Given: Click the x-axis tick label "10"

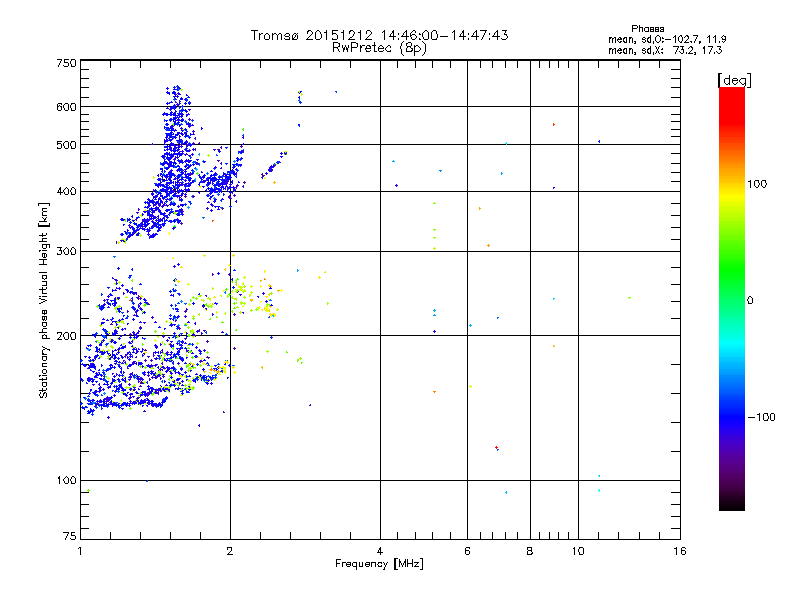Looking at the screenshot, I should [578, 551].
